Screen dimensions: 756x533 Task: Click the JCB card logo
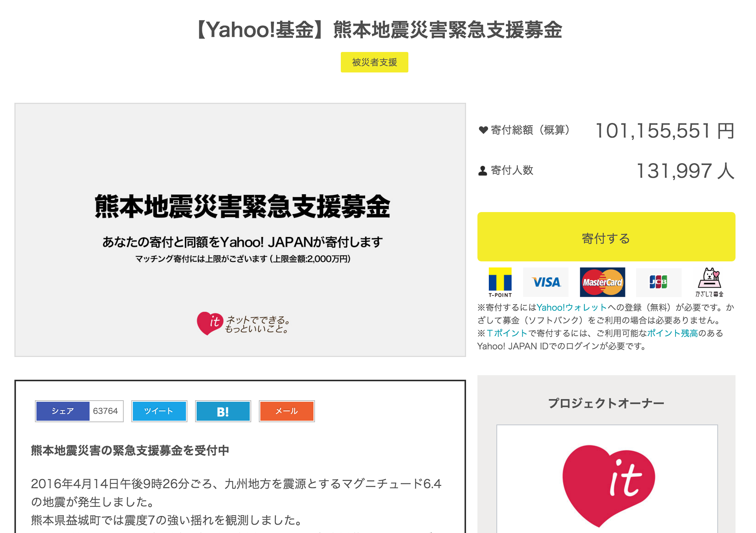pyautogui.click(x=658, y=282)
